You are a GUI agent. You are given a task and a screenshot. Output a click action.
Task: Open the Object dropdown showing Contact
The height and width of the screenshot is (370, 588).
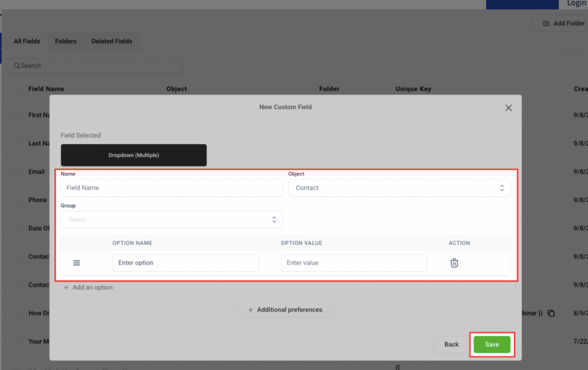point(399,188)
